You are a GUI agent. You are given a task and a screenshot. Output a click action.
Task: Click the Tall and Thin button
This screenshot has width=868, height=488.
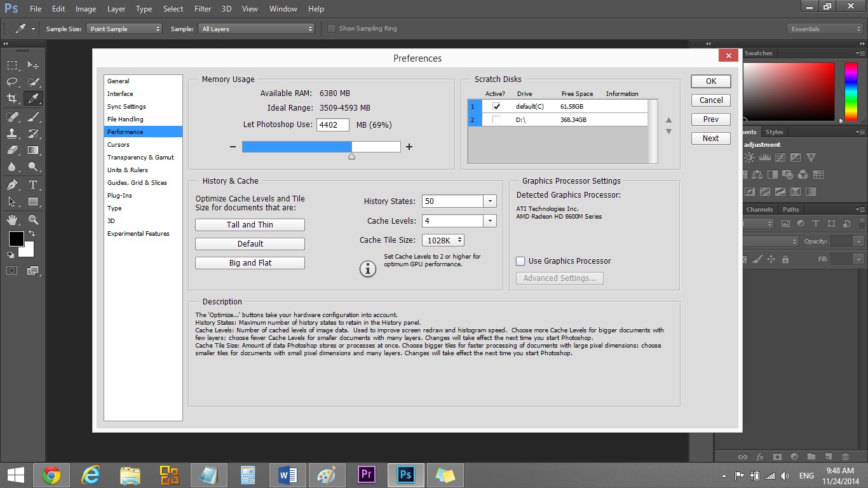250,225
